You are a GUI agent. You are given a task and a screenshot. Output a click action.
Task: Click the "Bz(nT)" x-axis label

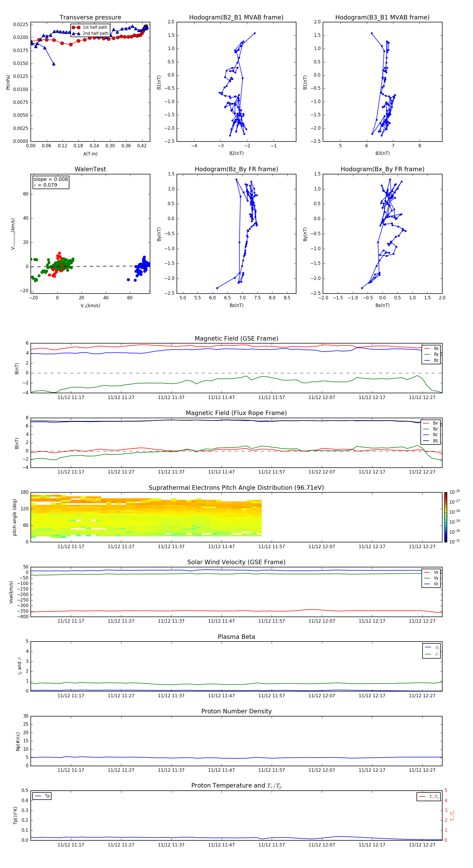(x=236, y=305)
